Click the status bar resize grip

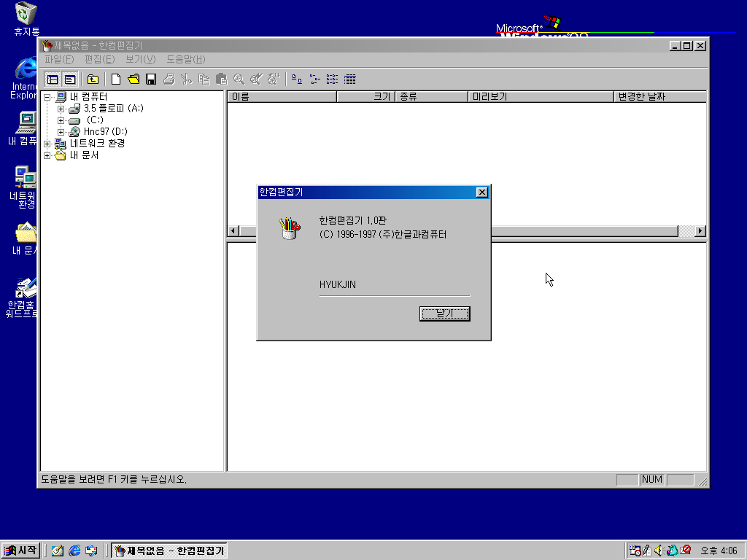[x=703, y=481]
